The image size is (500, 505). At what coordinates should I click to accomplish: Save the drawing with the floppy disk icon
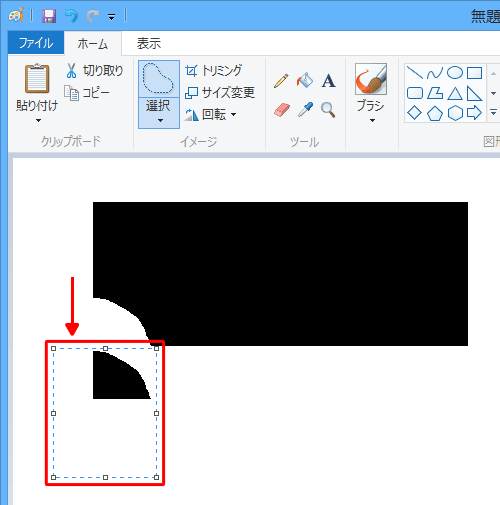(x=49, y=16)
